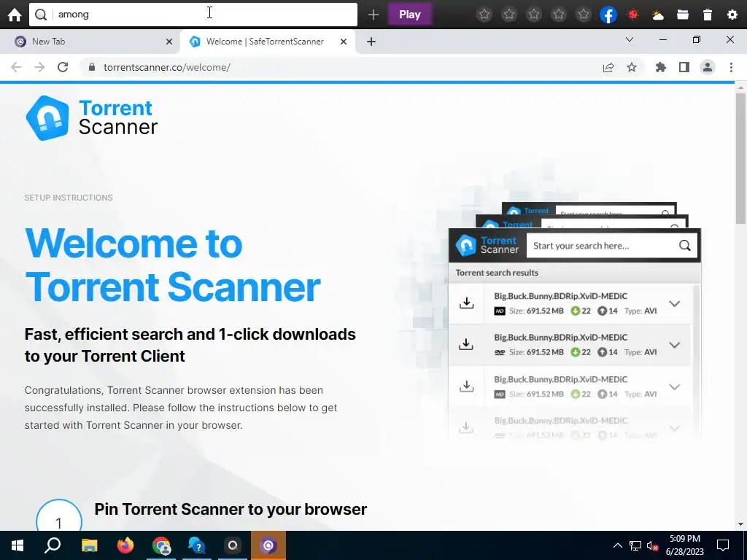Click the SETUP INSTRUCTIONS label
Viewport: 747px width, 560px height.
(69, 198)
